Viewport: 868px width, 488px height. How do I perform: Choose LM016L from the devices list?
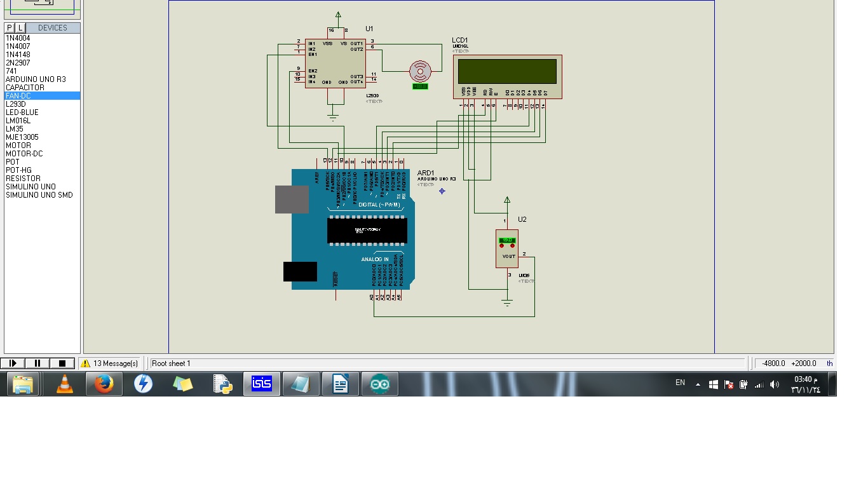coord(18,121)
